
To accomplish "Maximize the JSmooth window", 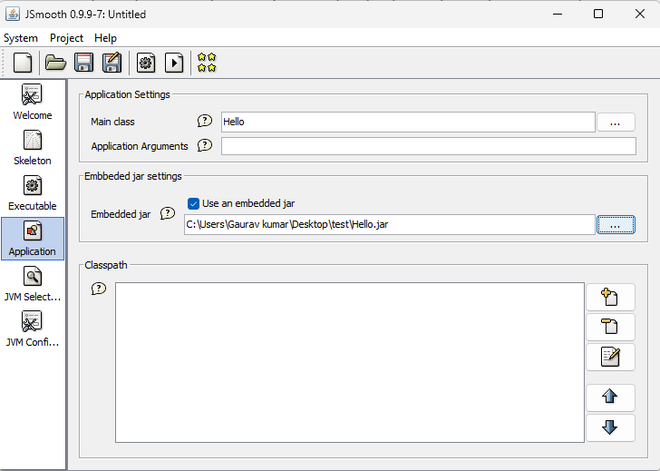I will [x=598, y=14].
